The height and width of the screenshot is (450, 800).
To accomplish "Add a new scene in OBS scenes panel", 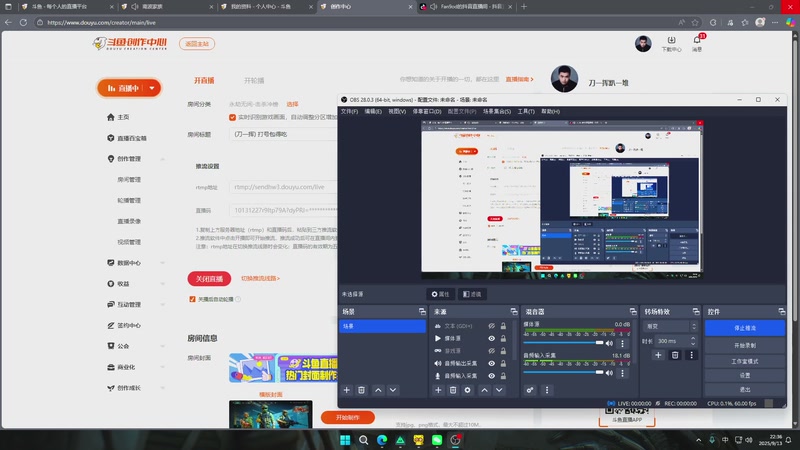I will coord(346,390).
